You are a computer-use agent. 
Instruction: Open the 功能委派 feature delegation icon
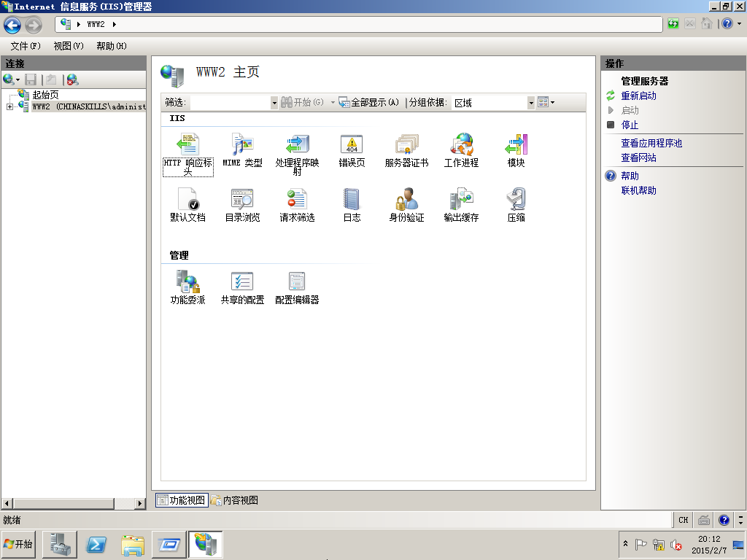pyautogui.click(x=187, y=287)
